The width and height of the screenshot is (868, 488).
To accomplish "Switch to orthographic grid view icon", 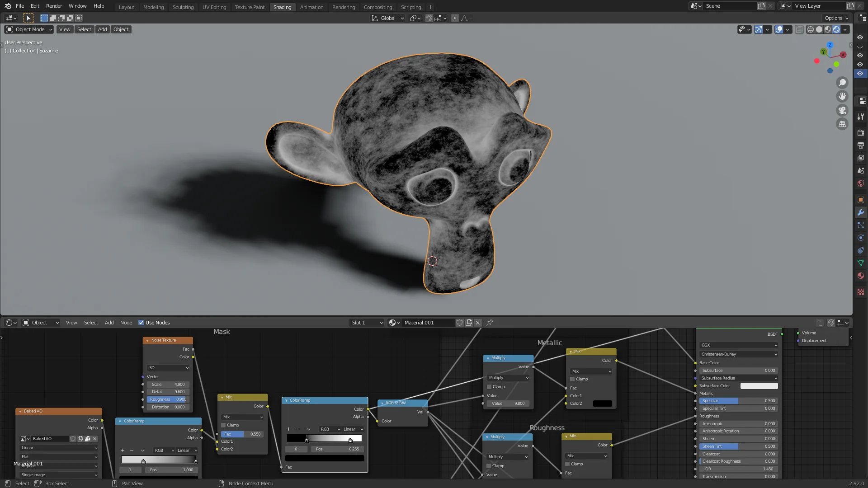I will coord(842,124).
